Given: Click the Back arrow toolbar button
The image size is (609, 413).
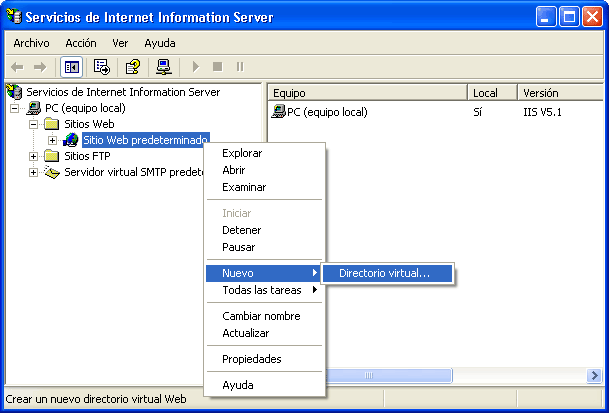Looking at the screenshot, I should pos(17,67).
